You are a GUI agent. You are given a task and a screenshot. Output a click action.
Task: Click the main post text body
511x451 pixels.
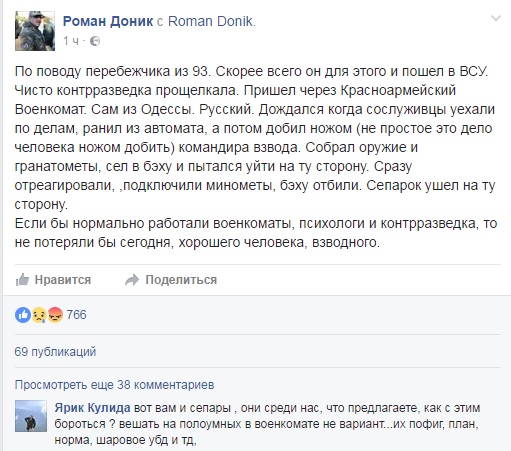tap(256, 157)
